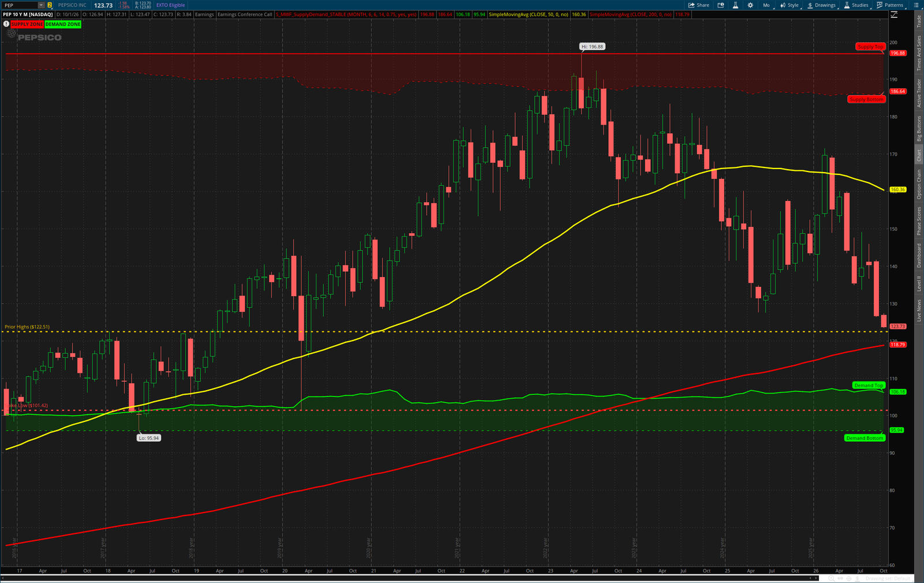Click the scroll-right arrow at chart bottom
Image resolution: width=924 pixels, height=583 pixels.
pos(816,578)
